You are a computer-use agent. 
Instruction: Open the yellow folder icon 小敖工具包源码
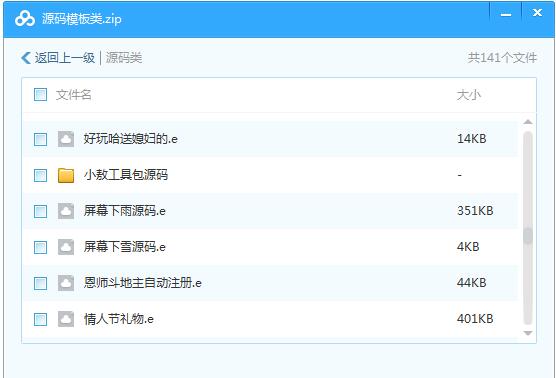point(66,175)
